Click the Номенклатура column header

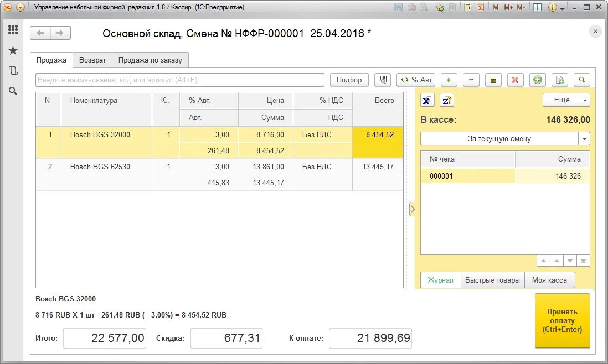coord(106,109)
